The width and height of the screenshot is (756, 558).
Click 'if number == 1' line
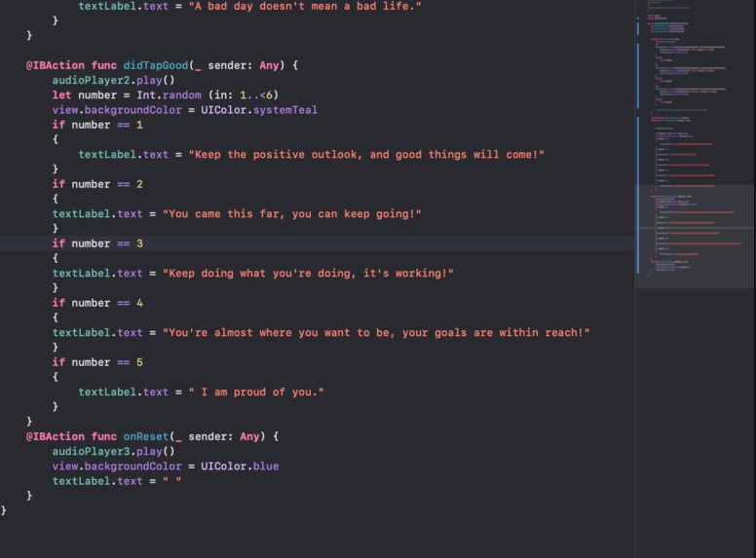click(x=97, y=126)
